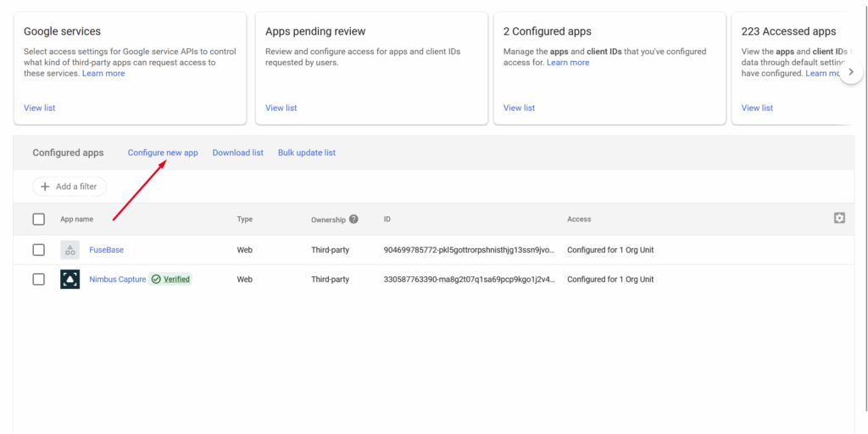
Task: Click Bulk update list
Action: 307,153
